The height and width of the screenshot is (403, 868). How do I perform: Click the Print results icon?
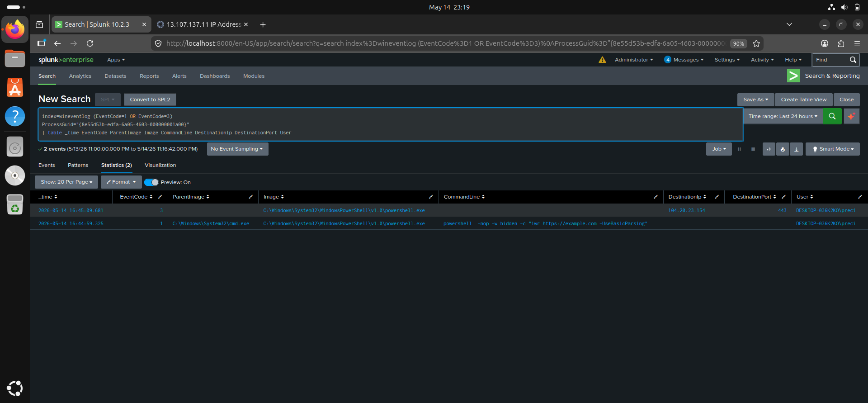783,149
